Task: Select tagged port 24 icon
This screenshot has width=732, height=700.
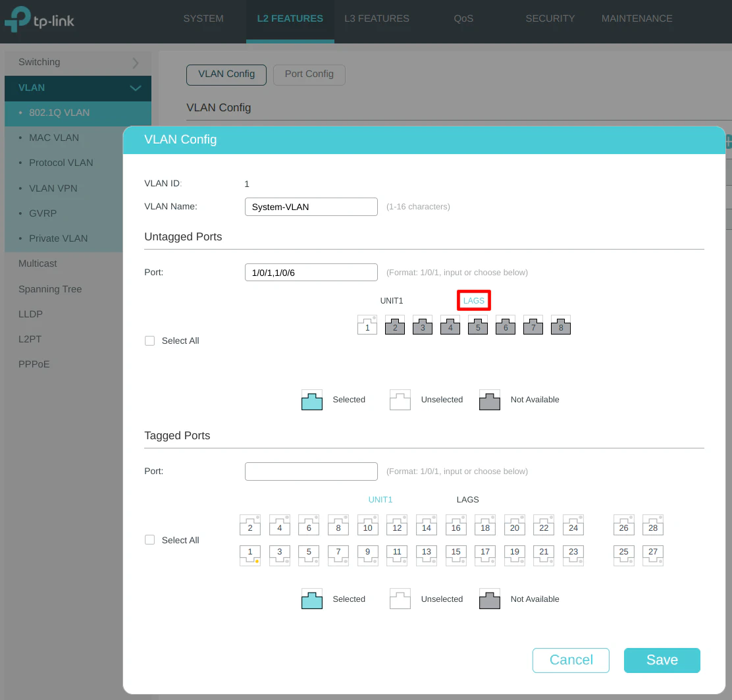Action: [x=573, y=525]
